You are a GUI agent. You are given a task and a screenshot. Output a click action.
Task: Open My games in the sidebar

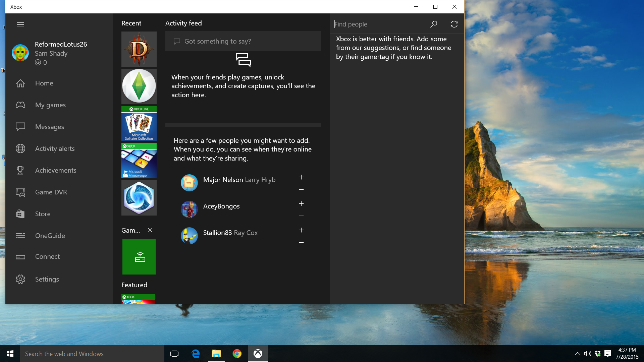click(50, 105)
